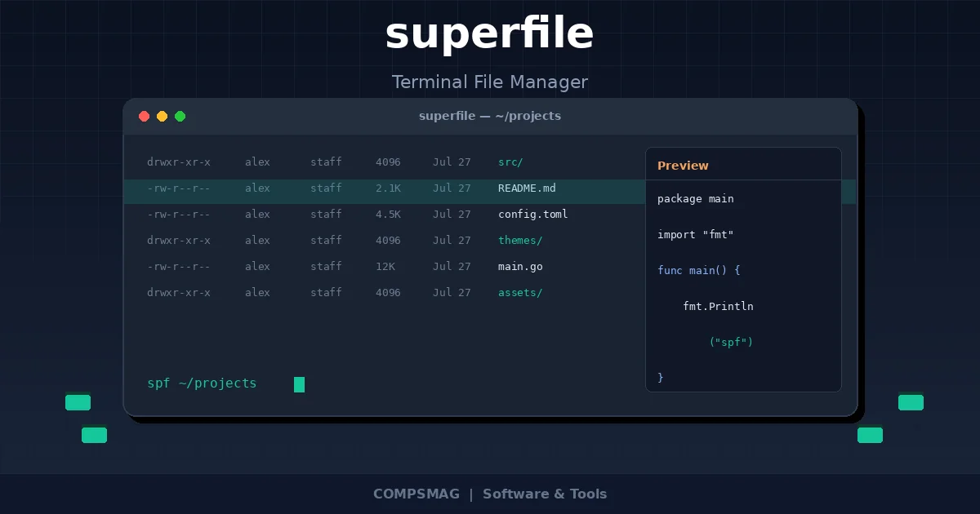This screenshot has height=514, width=980.
Task: Click the permissions of the main.go row
Action: click(179, 267)
